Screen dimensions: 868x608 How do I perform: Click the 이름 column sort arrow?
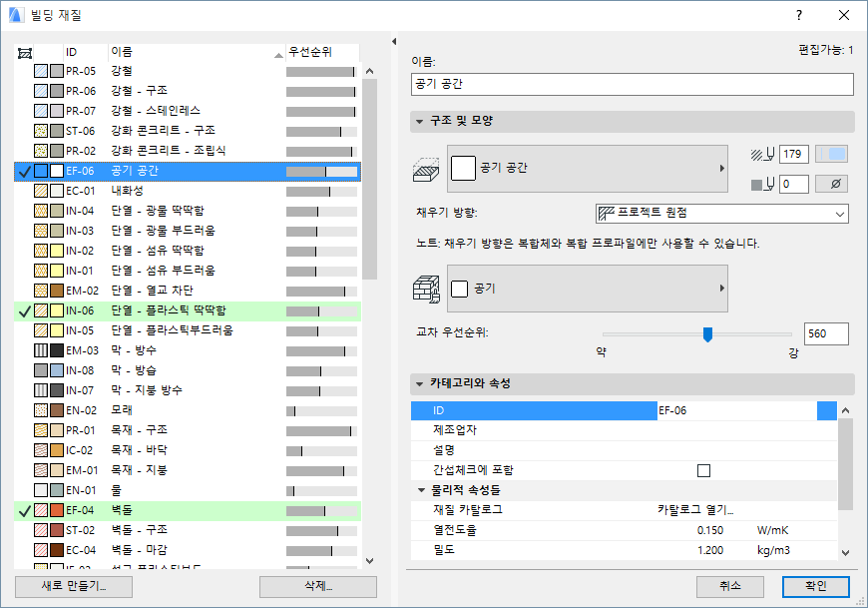pyautogui.click(x=278, y=55)
